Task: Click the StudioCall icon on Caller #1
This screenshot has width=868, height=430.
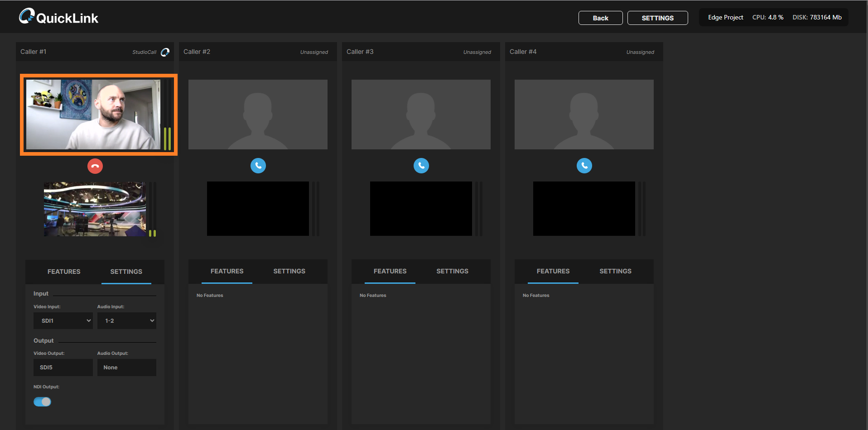Action: click(165, 52)
